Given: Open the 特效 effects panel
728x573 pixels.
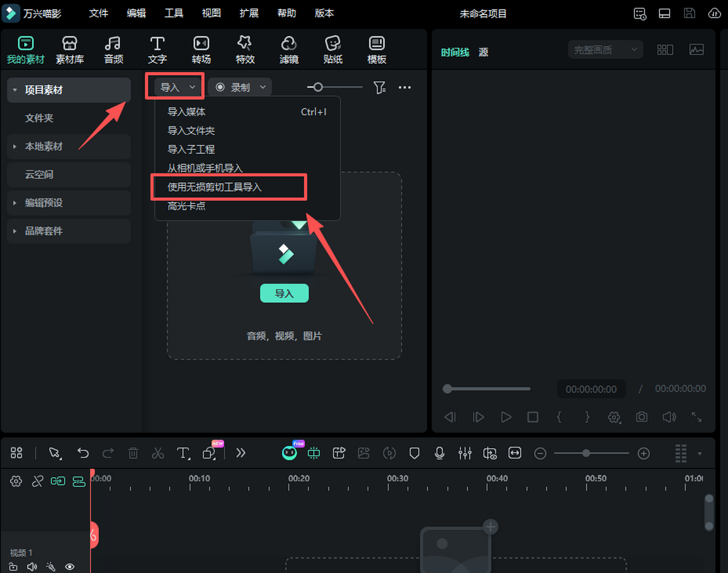Looking at the screenshot, I should (245, 50).
